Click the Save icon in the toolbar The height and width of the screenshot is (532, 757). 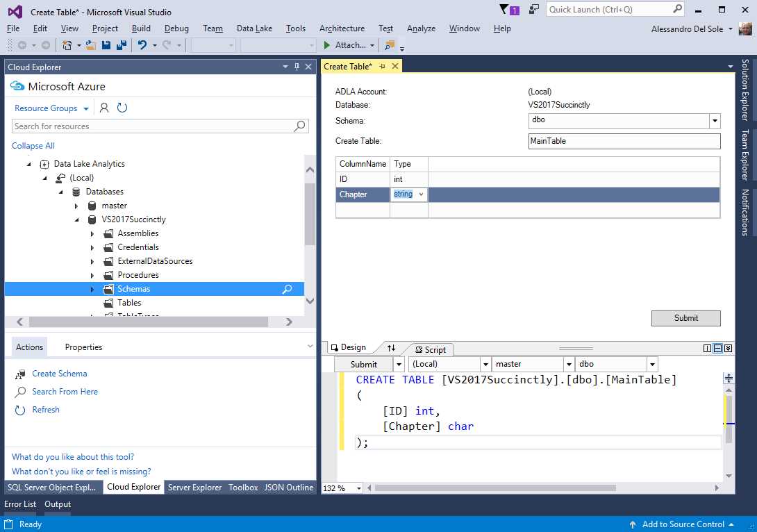click(106, 44)
